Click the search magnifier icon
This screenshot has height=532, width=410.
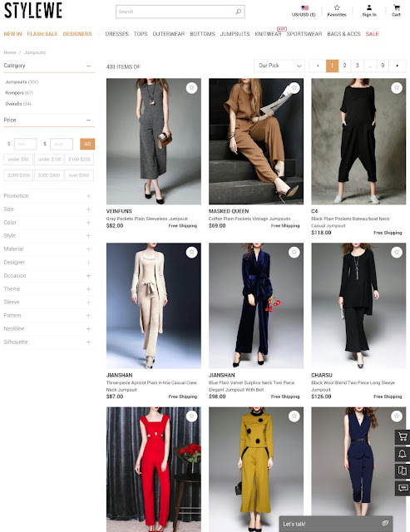coord(238,12)
